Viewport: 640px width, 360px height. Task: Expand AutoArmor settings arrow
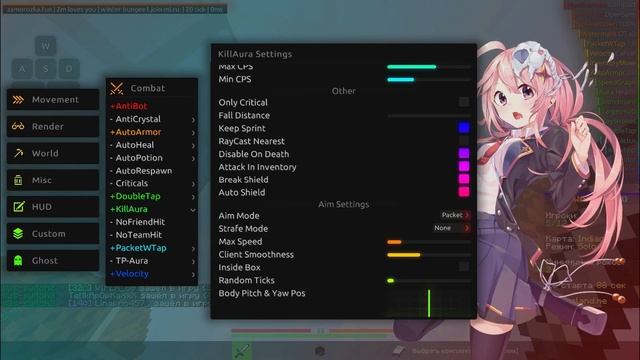pyautogui.click(x=193, y=133)
